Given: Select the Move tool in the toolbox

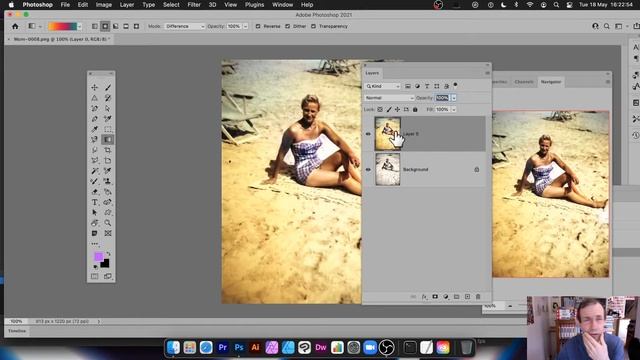Looking at the screenshot, I should (x=94, y=87).
